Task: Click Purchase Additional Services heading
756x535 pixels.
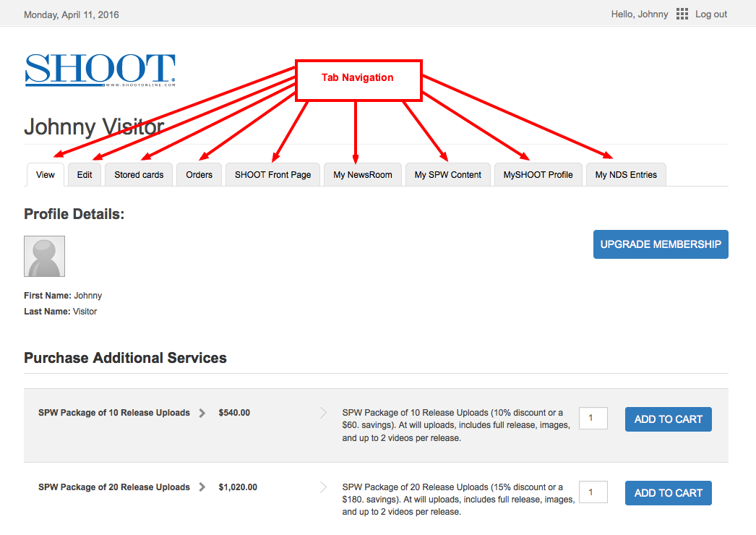Action: click(125, 358)
